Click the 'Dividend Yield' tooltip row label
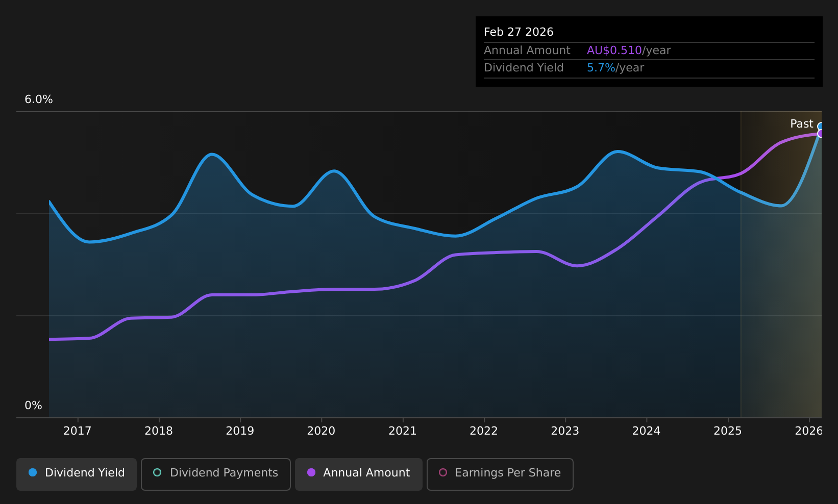The width and height of the screenshot is (838, 504). [x=524, y=68]
